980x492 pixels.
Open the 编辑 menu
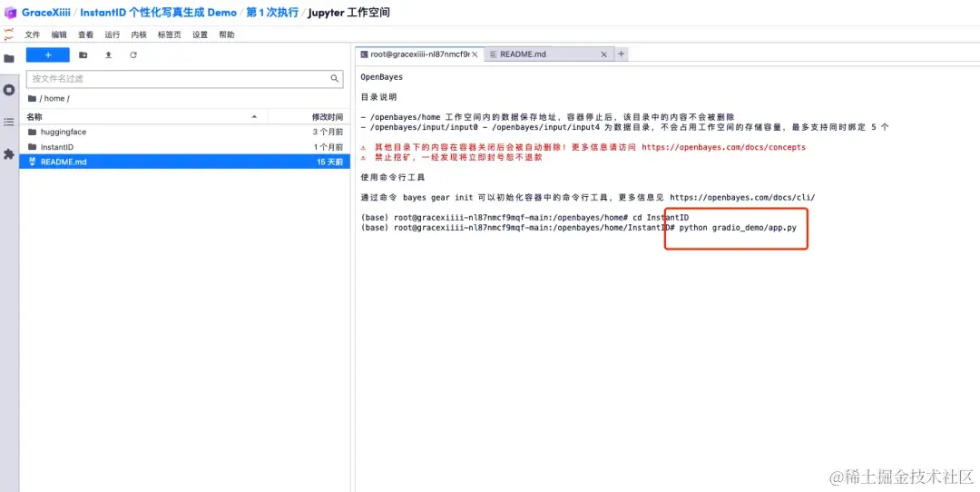59,35
